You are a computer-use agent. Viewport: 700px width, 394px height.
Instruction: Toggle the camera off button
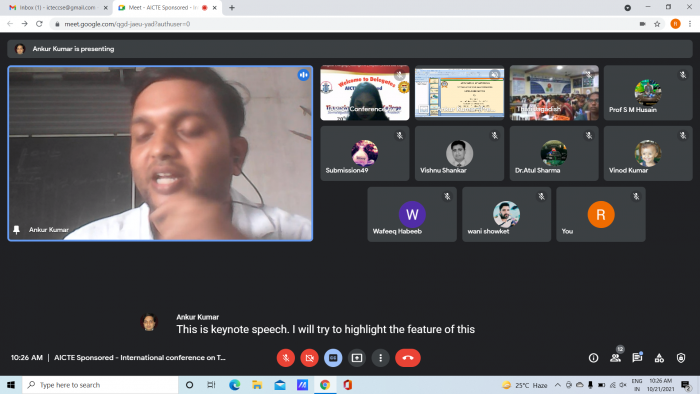pos(309,358)
